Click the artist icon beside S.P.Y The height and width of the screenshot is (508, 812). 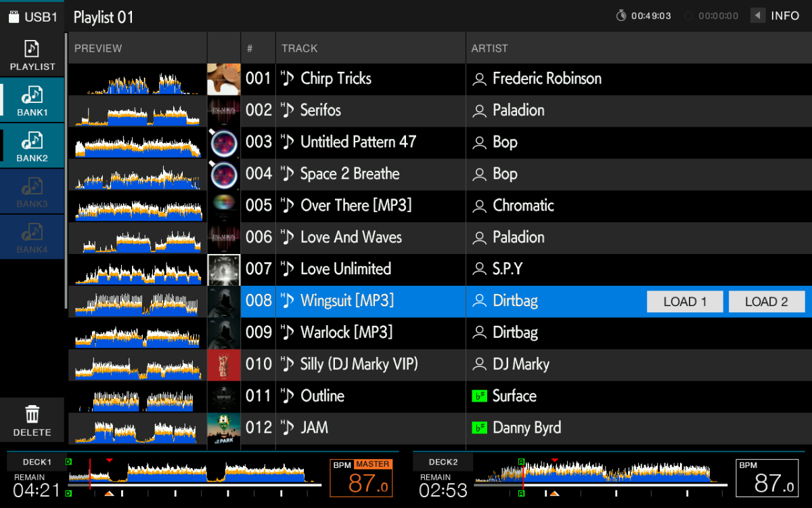479,270
